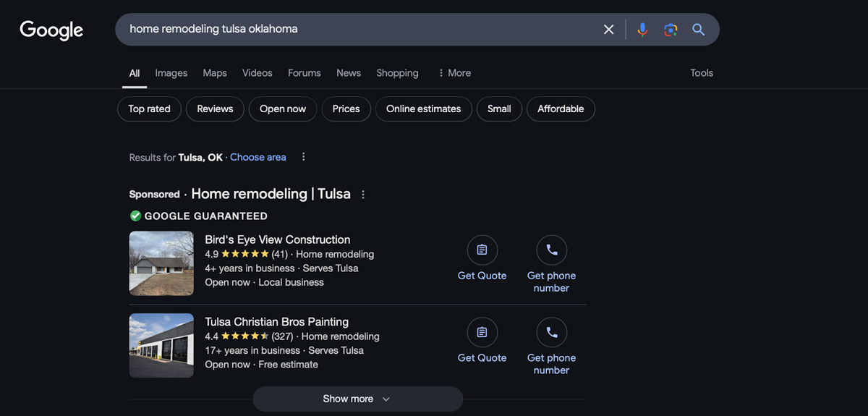Get phone number icon for Bird's Eye View

point(551,250)
